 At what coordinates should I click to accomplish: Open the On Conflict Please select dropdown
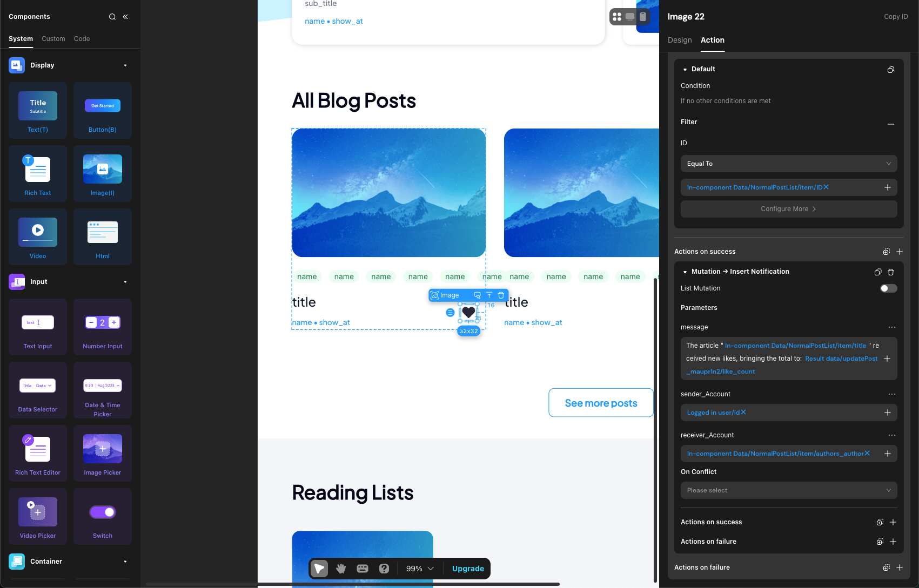pos(788,490)
